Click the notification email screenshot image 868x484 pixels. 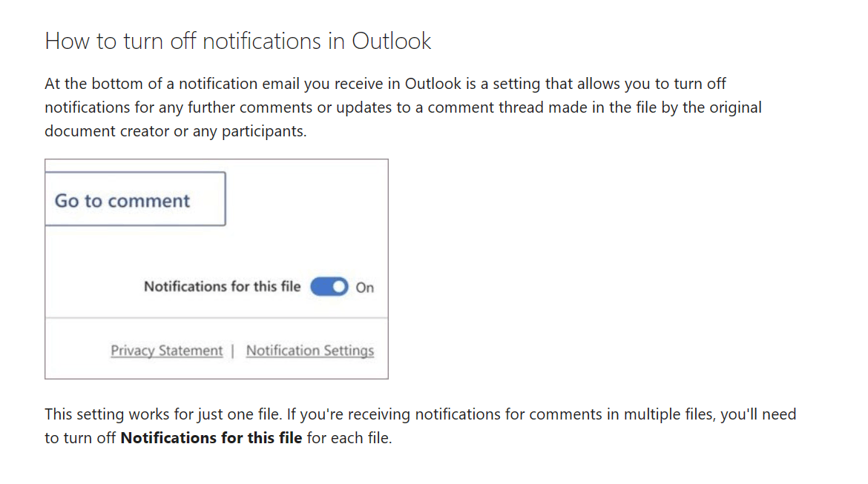216,268
